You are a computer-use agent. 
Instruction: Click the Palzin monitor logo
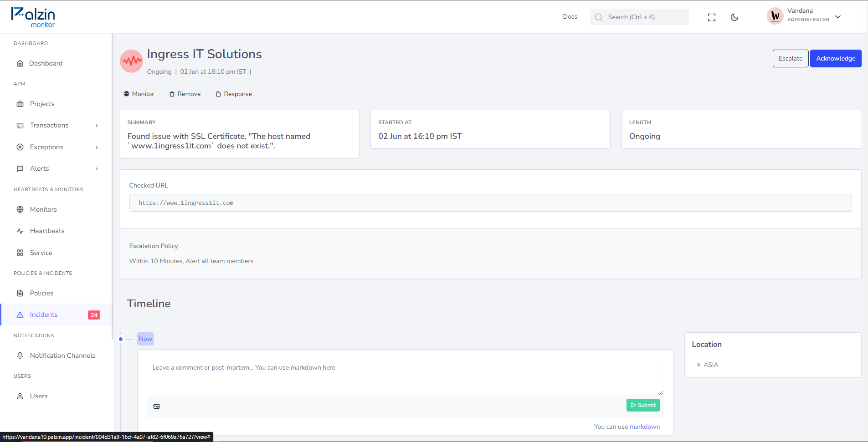[33, 17]
